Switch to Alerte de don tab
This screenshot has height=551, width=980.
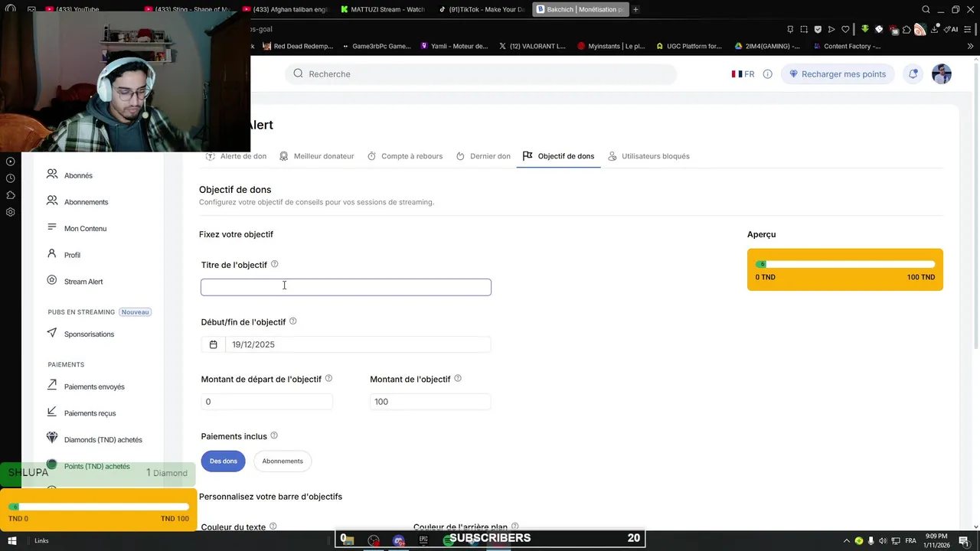tap(237, 156)
